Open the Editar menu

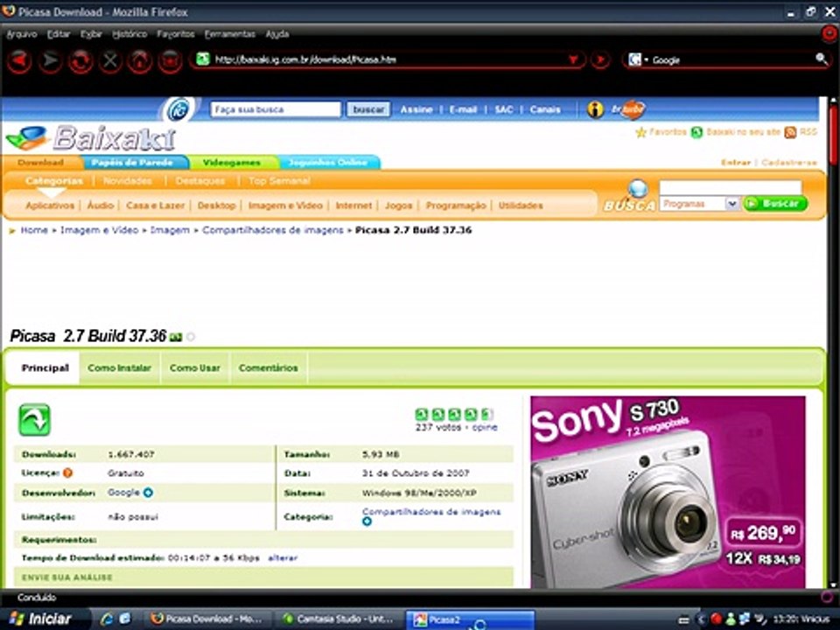(59, 34)
